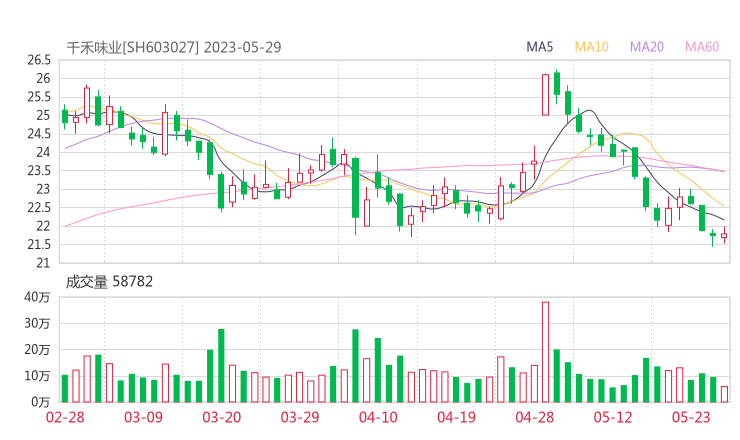Click the tallest red volume bar near 04-28
The width and height of the screenshot is (740, 440).
(546, 352)
